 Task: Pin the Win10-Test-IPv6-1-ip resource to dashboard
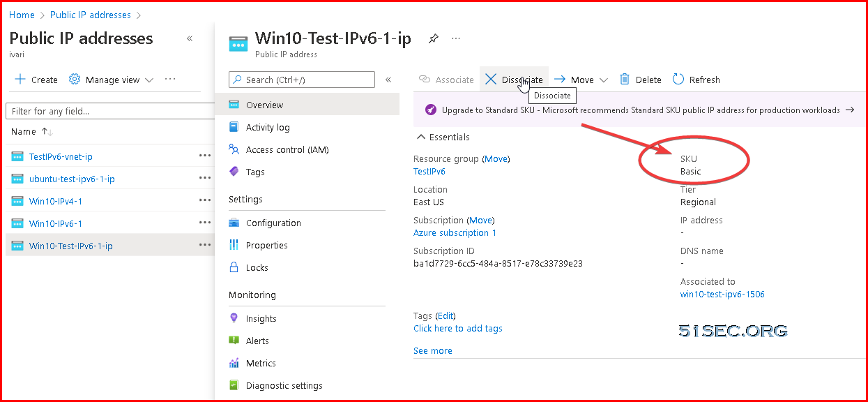click(434, 38)
